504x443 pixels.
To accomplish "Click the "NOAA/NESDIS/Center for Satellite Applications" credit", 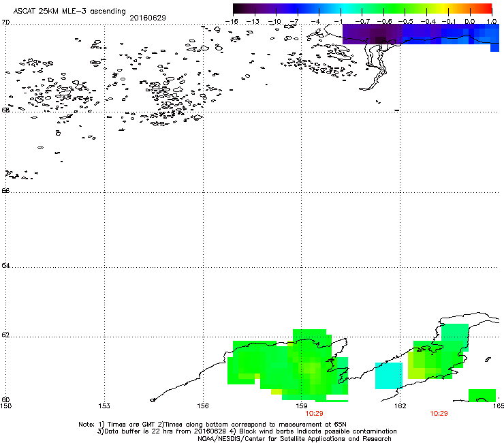I will (294, 439).
